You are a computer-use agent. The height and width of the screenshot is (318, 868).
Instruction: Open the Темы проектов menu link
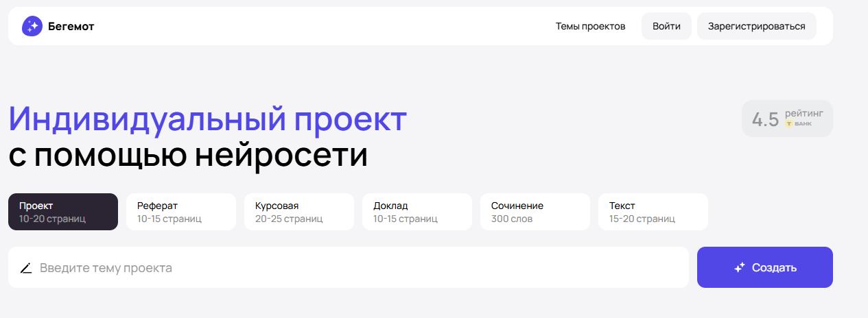click(590, 26)
